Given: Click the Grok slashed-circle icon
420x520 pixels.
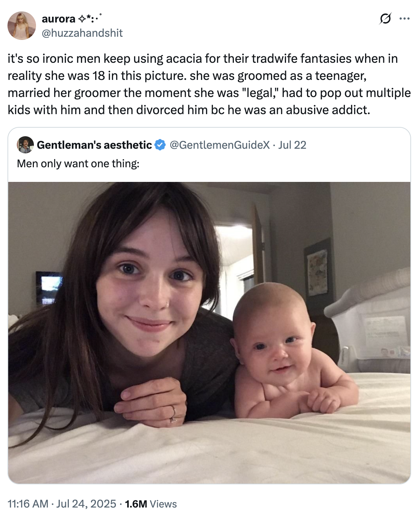Looking at the screenshot, I should [x=385, y=19].
